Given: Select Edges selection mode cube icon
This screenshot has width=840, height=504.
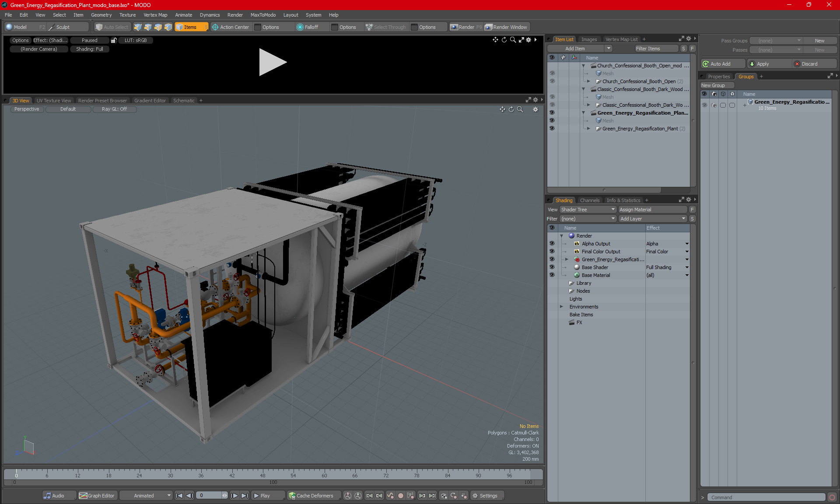Looking at the screenshot, I should (148, 27).
